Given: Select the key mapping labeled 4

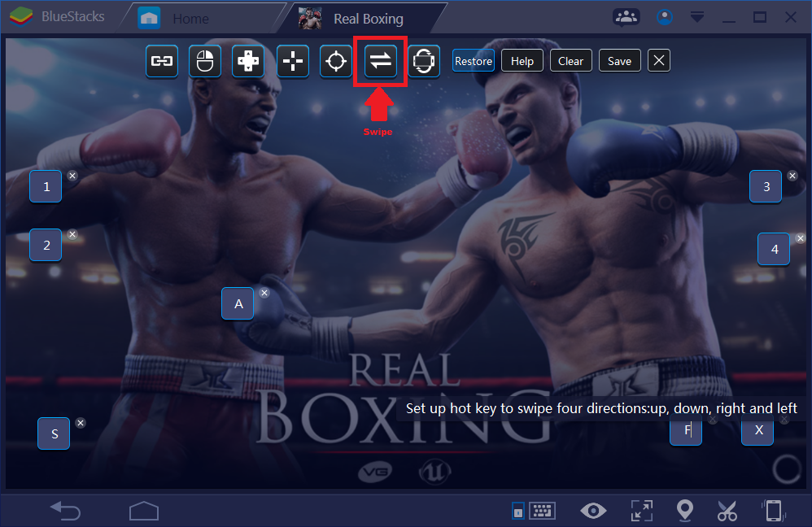Looking at the screenshot, I should click(775, 249).
